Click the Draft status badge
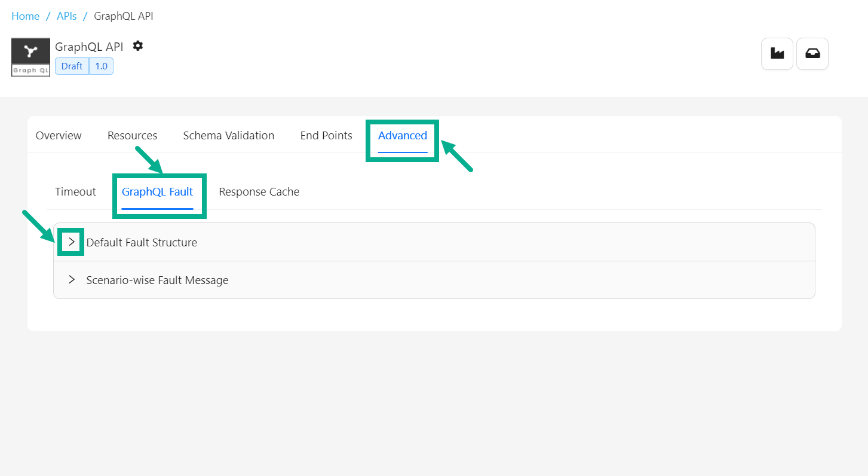The image size is (868, 476). 72,66
